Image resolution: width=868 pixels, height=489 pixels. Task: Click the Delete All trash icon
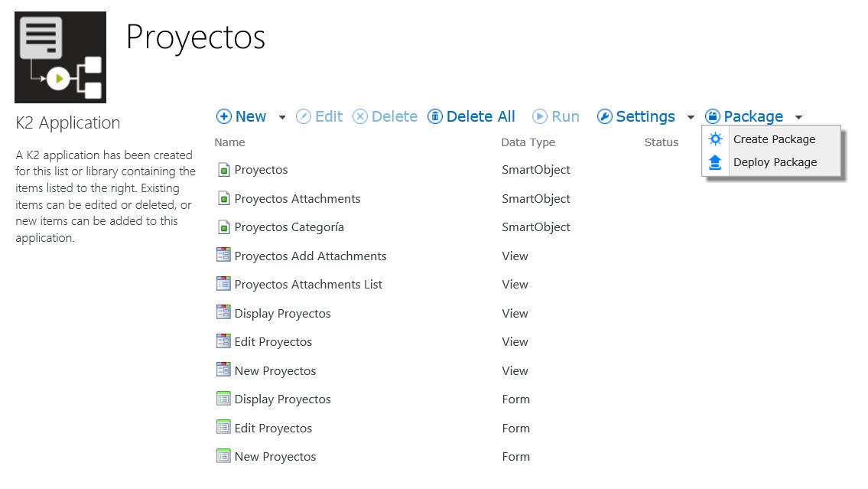click(435, 117)
